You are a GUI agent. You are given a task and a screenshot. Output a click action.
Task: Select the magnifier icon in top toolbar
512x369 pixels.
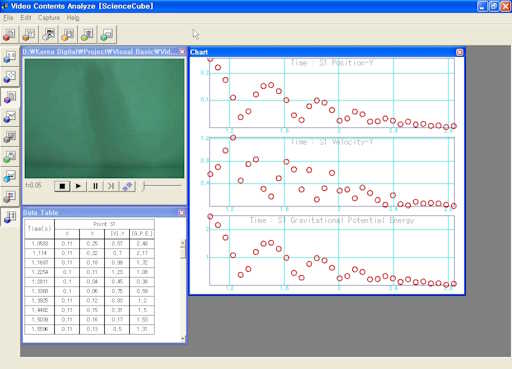(x=49, y=34)
